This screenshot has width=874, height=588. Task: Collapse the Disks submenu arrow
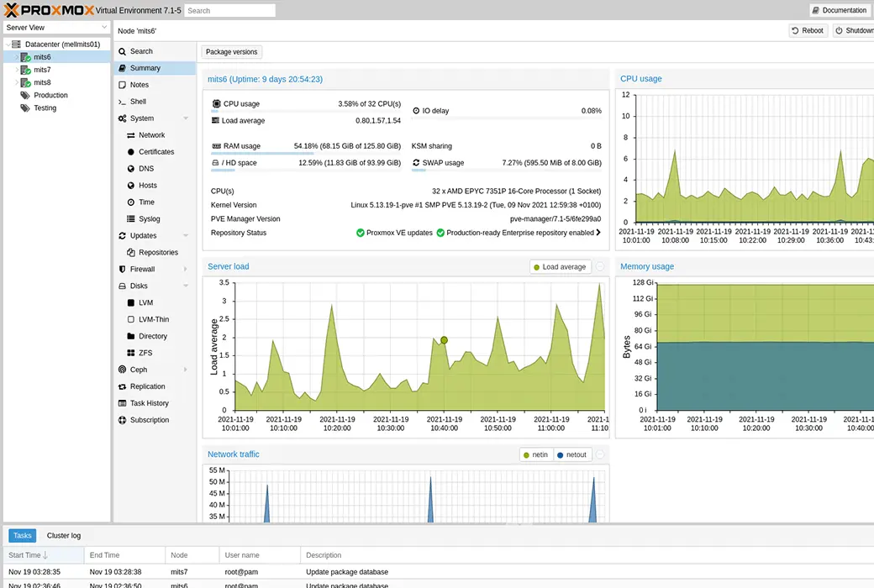(x=186, y=286)
